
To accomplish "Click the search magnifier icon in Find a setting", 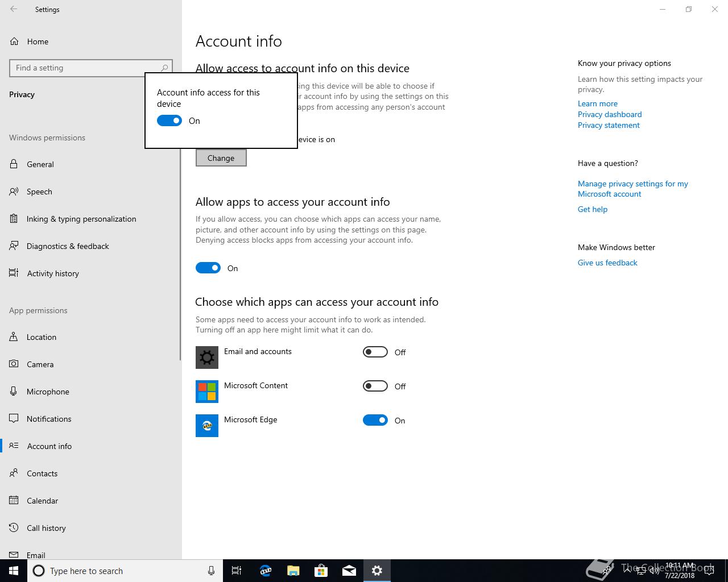I will click(164, 68).
